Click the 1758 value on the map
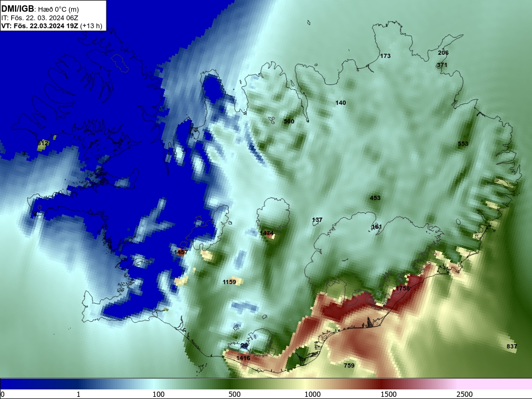The image size is (532, 399). (403, 288)
